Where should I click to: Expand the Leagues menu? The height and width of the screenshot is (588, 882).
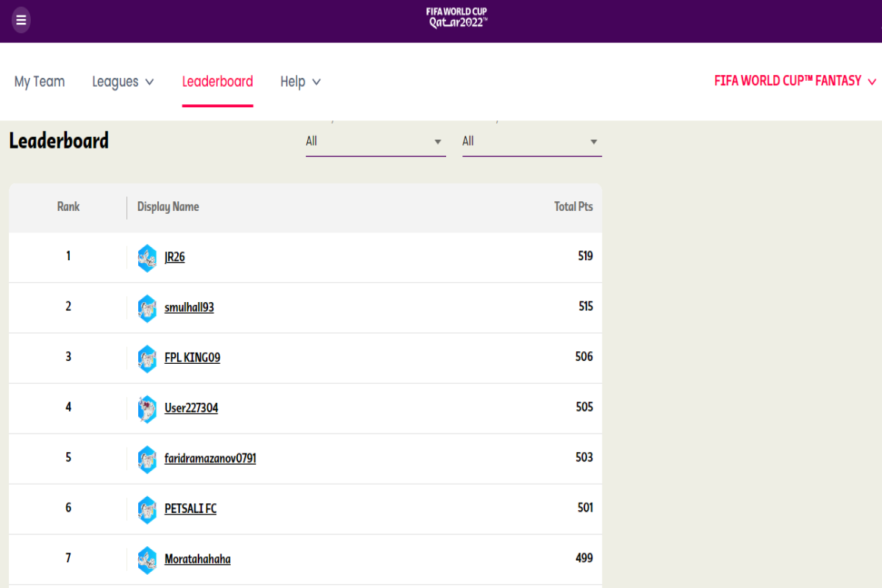[x=123, y=82]
